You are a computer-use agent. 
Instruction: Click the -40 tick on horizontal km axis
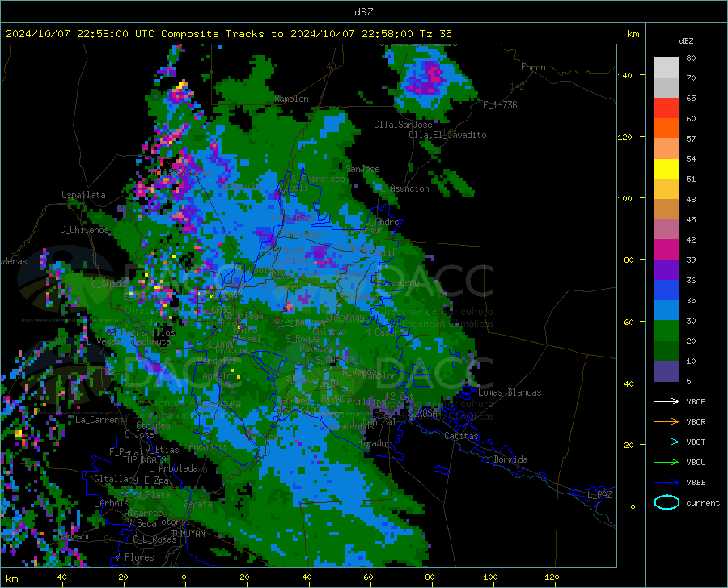tap(59, 577)
